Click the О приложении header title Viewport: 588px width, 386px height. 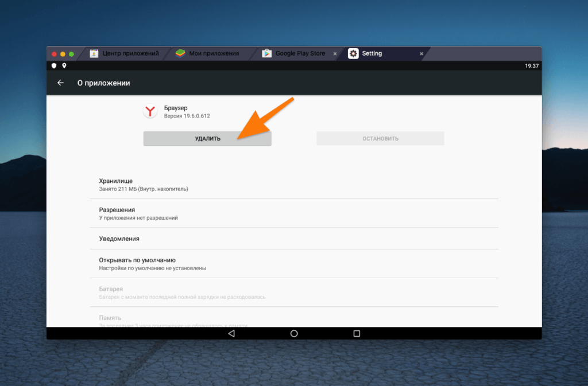tap(103, 83)
